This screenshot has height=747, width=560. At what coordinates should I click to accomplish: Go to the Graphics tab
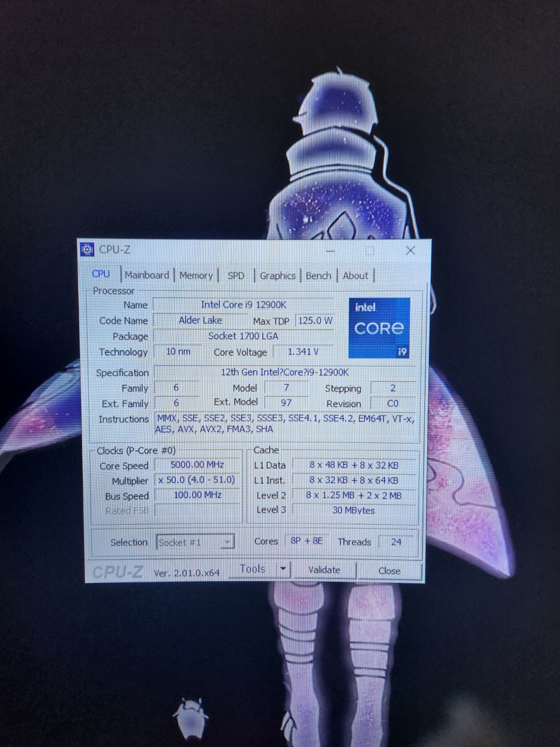(277, 275)
